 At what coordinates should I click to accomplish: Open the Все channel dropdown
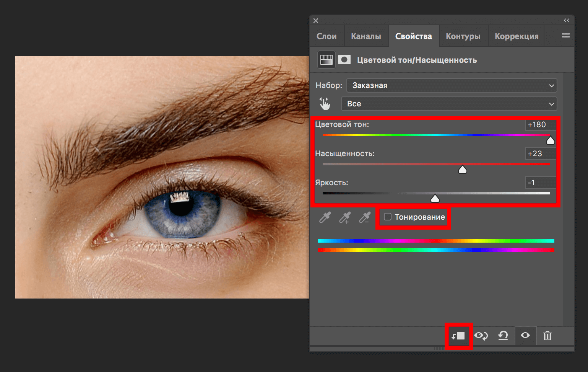[449, 104]
